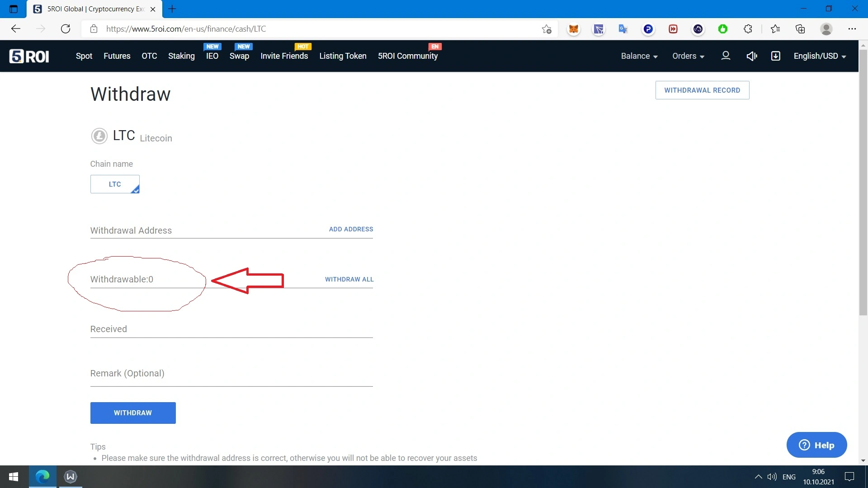This screenshot has width=868, height=488.
Task: Open the system volume control
Action: click(x=772, y=477)
